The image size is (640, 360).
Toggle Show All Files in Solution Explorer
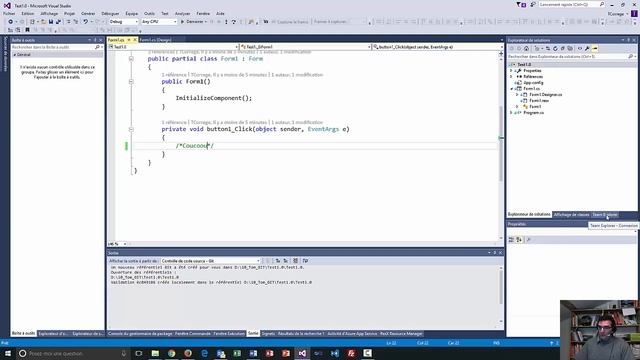tap(570, 49)
